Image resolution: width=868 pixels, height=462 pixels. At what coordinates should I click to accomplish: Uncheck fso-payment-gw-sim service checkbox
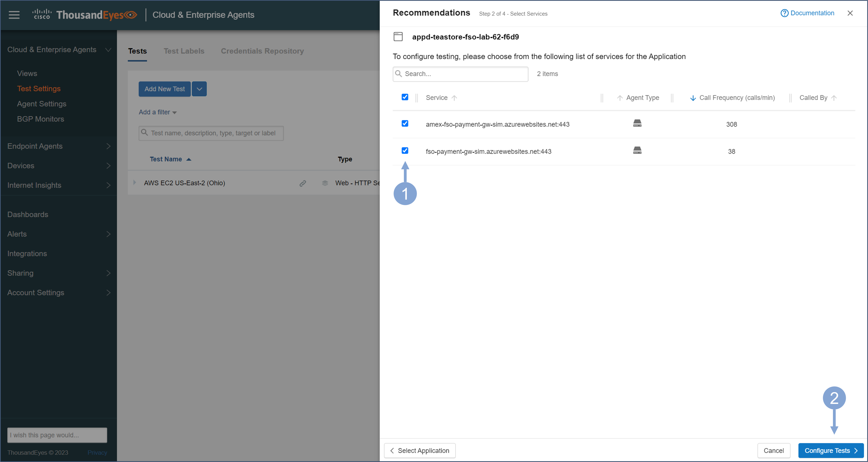(x=405, y=151)
